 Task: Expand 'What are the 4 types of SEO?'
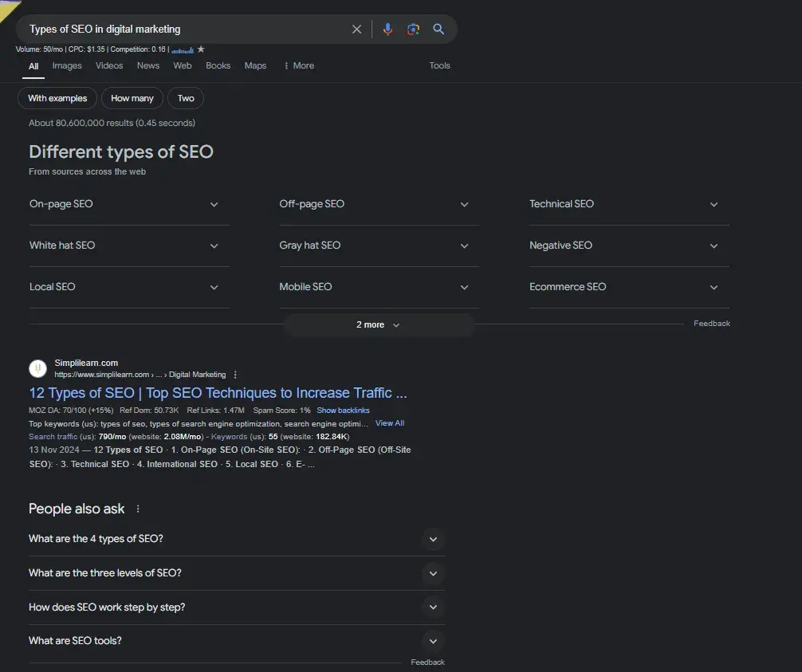point(236,539)
